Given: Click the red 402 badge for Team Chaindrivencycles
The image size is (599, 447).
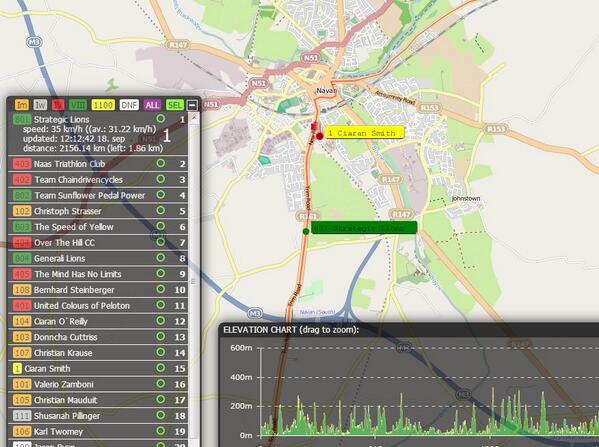Looking at the screenshot, I should (22, 180).
